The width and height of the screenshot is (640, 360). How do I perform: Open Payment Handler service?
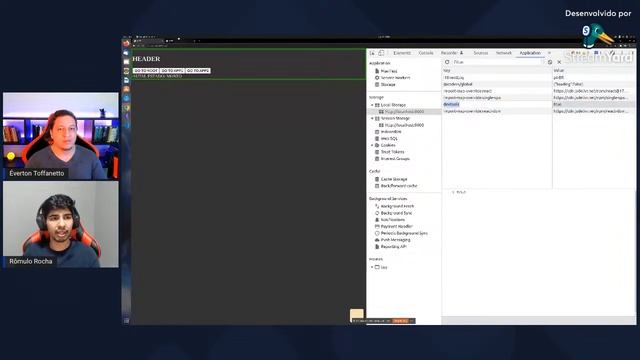point(396,226)
